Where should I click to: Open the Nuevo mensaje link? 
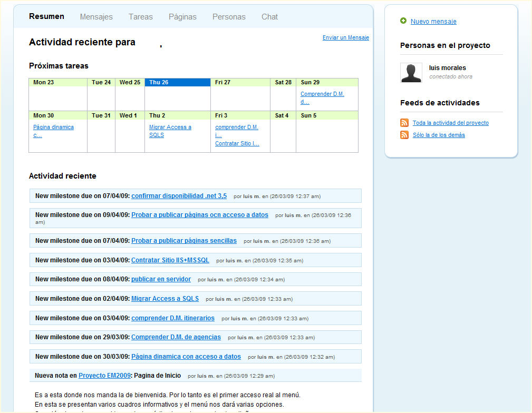pyautogui.click(x=433, y=22)
